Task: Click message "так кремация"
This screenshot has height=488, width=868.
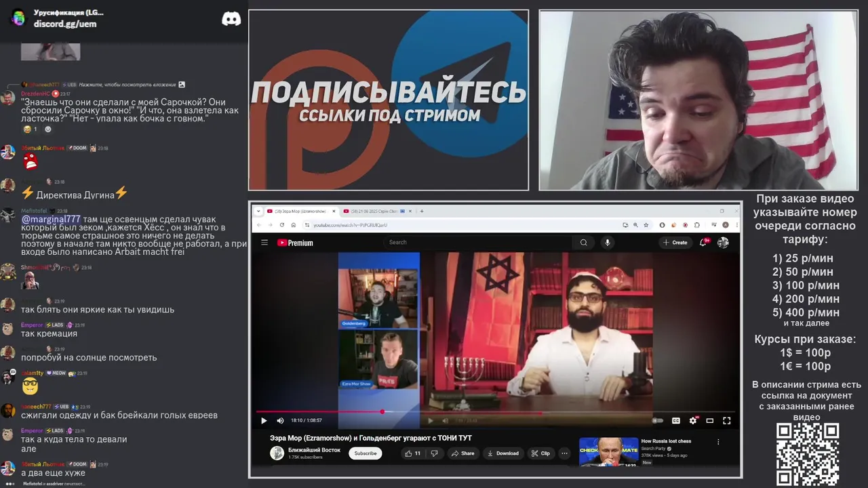Action: coord(49,333)
